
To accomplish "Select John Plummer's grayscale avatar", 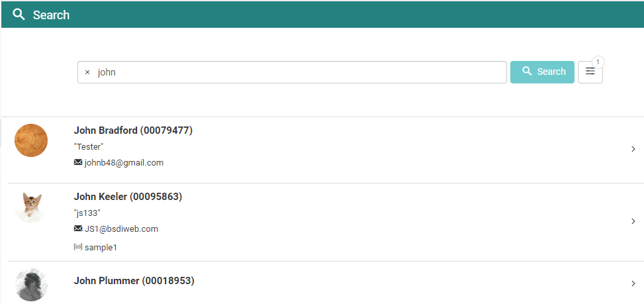I will pos(31,285).
